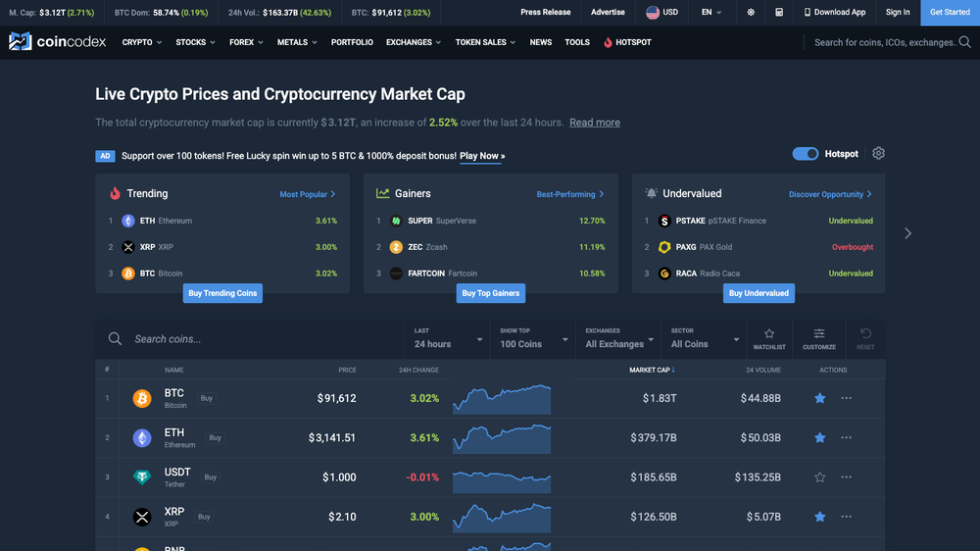
Task: Click SuperVerse icon in Gainers
Action: pyautogui.click(x=396, y=221)
